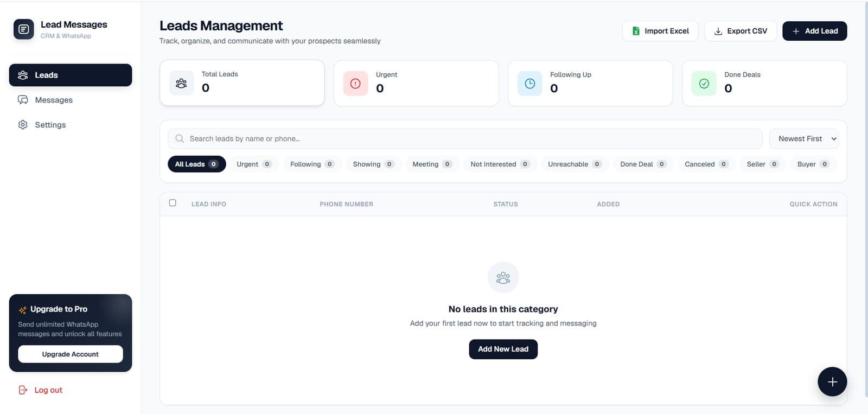
Task: Click the Upgrade Account button
Action: coord(71,354)
